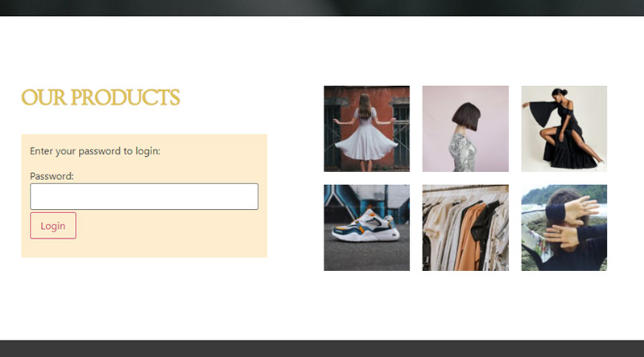Click the OUR PRODUCTS heading
Viewport: 644px width, 357px height.
101,97
